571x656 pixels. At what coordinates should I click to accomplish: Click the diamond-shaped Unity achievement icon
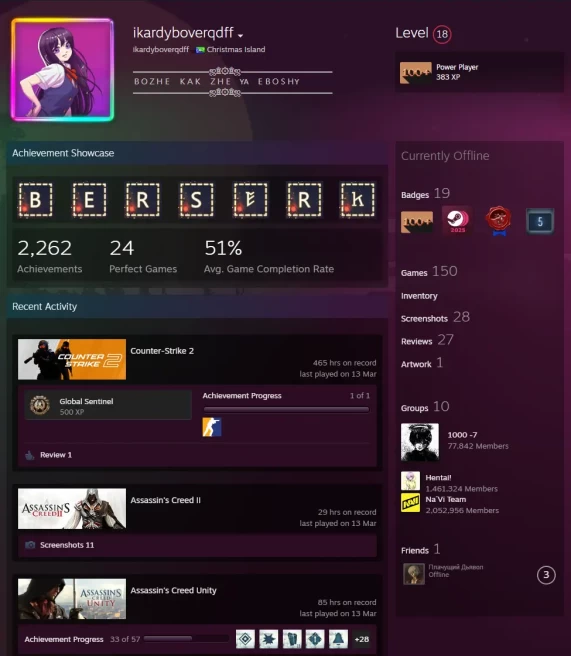point(245,639)
